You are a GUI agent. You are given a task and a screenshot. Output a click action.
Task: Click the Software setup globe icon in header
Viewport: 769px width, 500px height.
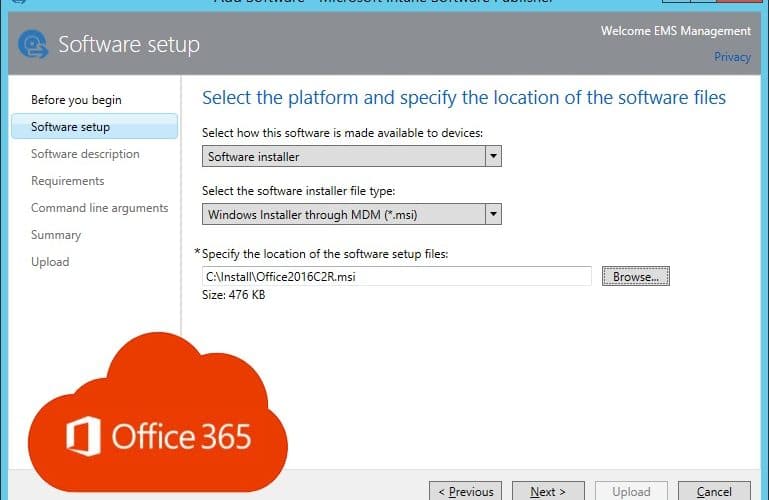pos(33,45)
